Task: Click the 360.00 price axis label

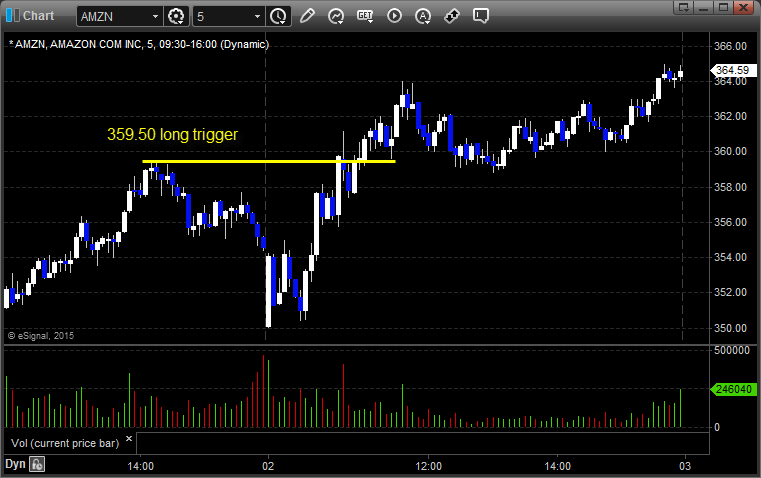Action: pos(730,151)
